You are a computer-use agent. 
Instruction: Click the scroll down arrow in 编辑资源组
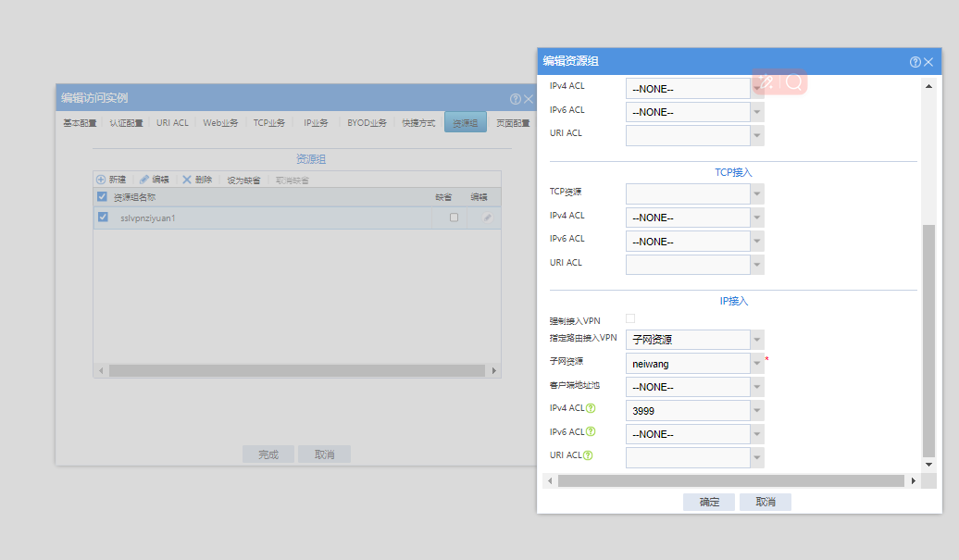click(928, 465)
